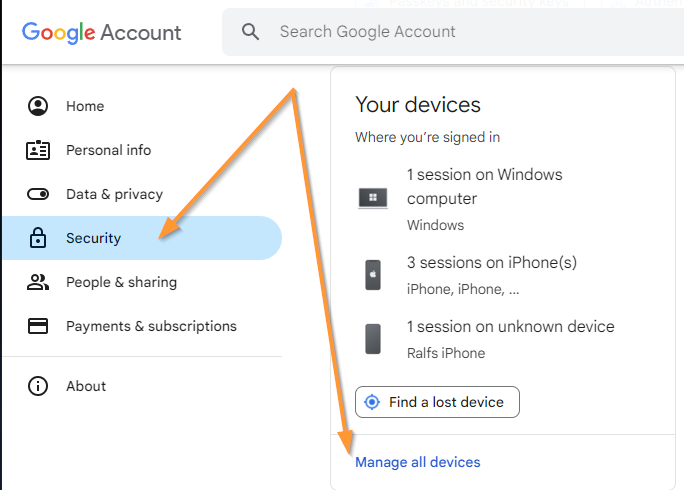The width and height of the screenshot is (684, 490).
Task: Go to Personal info section
Action: (x=108, y=150)
